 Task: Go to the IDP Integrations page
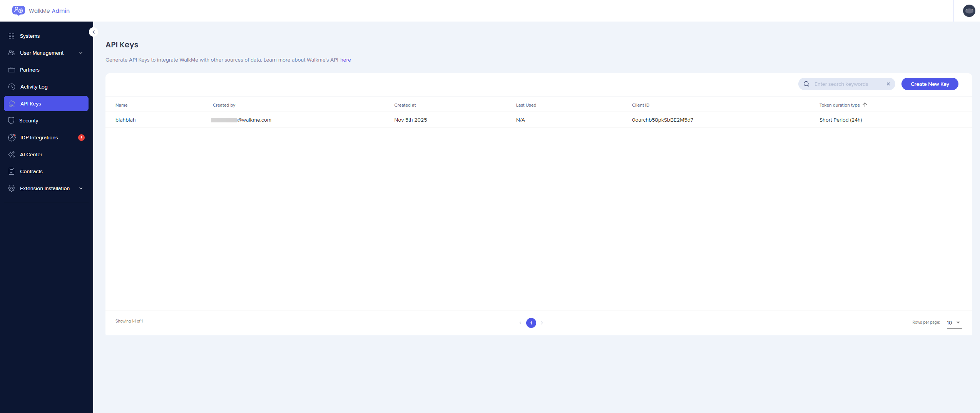coord(39,137)
